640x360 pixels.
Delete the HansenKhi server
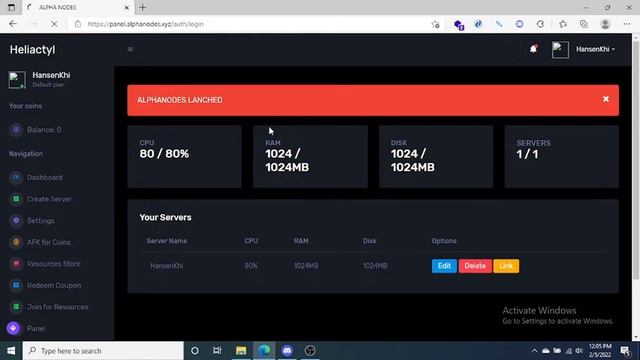(475, 266)
